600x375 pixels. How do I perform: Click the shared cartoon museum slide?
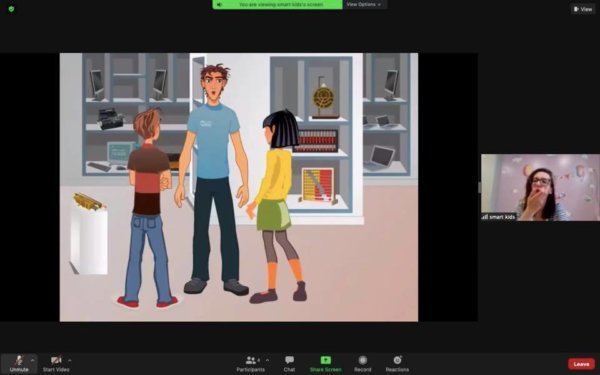click(x=239, y=187)
